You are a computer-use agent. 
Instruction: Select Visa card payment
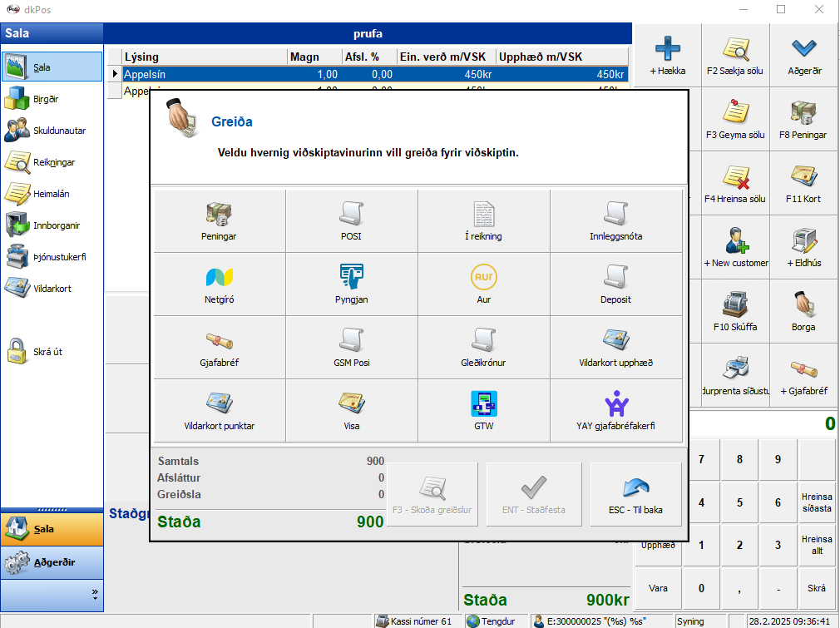coord(352,410)
